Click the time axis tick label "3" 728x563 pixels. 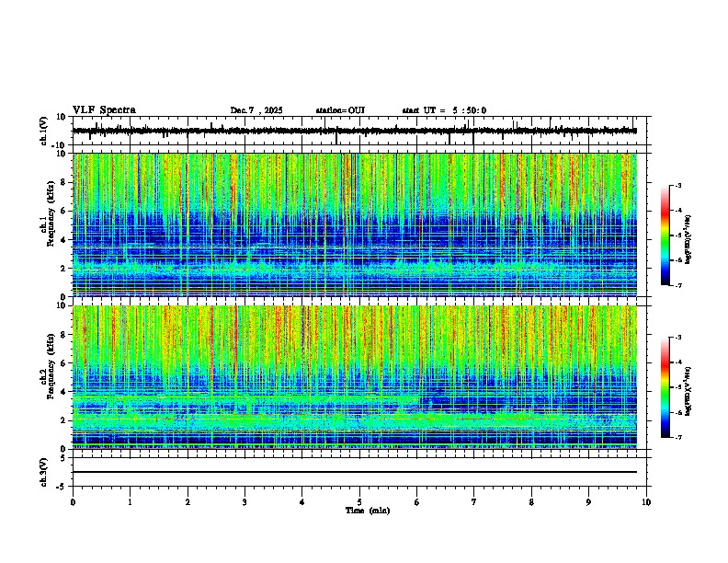click(x=245, y=502)
